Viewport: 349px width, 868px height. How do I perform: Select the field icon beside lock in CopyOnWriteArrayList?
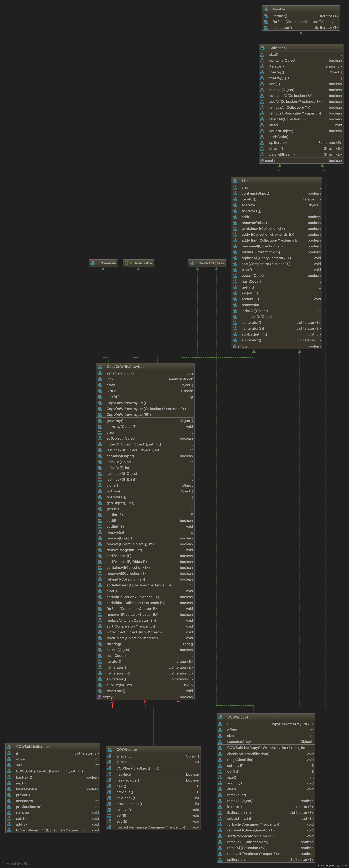[x=100, y=379]
